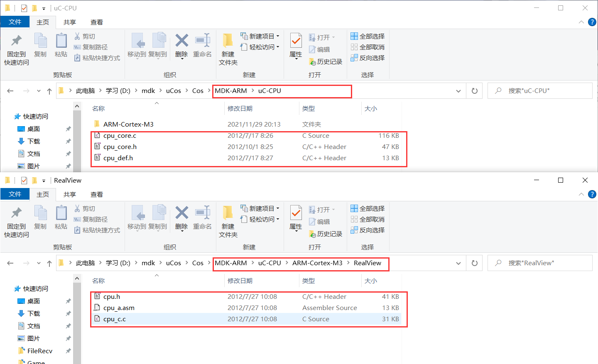
Task: Click New folder (新建文件夹) in RealView window
Action: 228,221
